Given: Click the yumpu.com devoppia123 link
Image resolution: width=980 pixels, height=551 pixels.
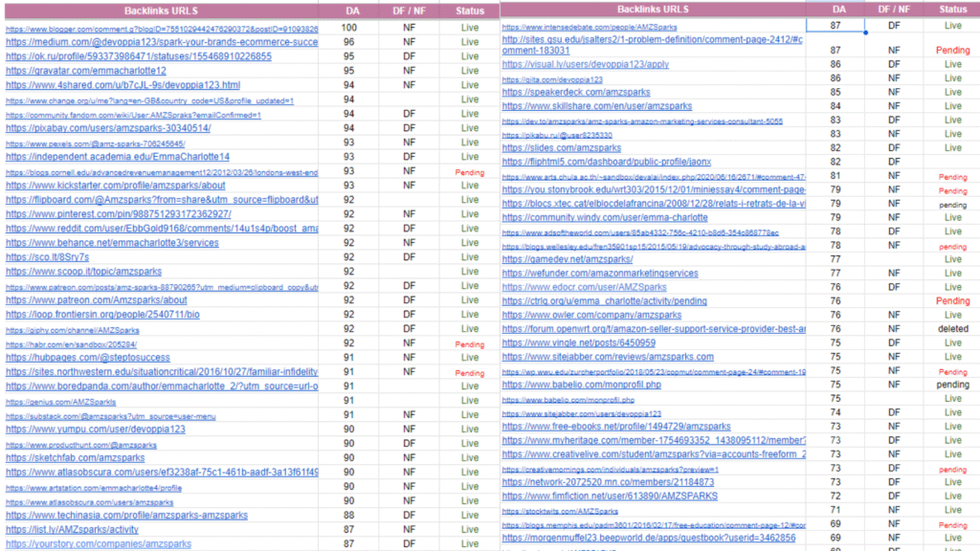Looking at the screenshot, I should (x=96, y=430).
